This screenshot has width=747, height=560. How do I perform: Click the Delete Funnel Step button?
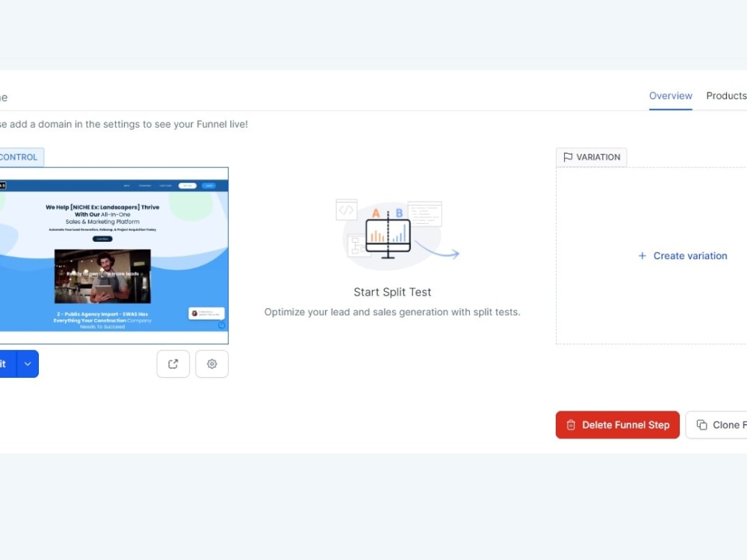point(618,425)
